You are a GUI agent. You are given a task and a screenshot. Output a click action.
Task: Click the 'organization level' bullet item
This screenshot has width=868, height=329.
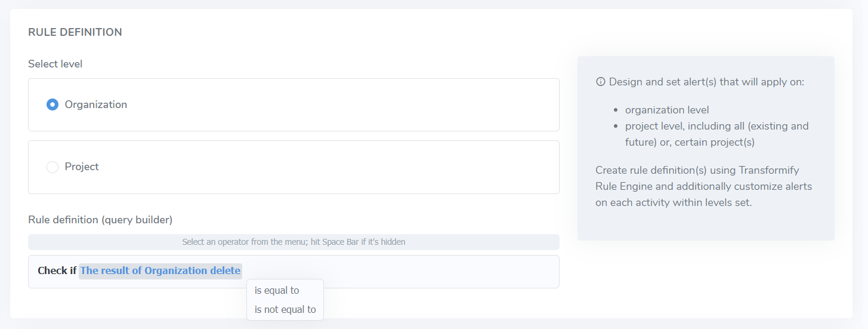pos(667,110)
